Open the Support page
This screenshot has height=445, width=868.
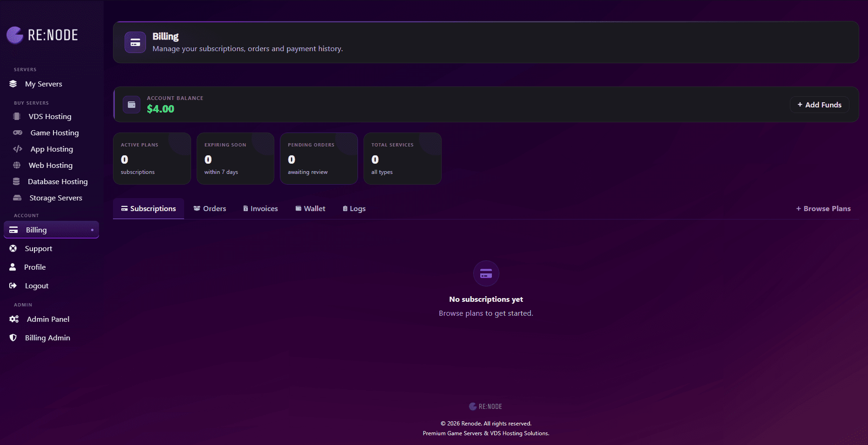51,248
